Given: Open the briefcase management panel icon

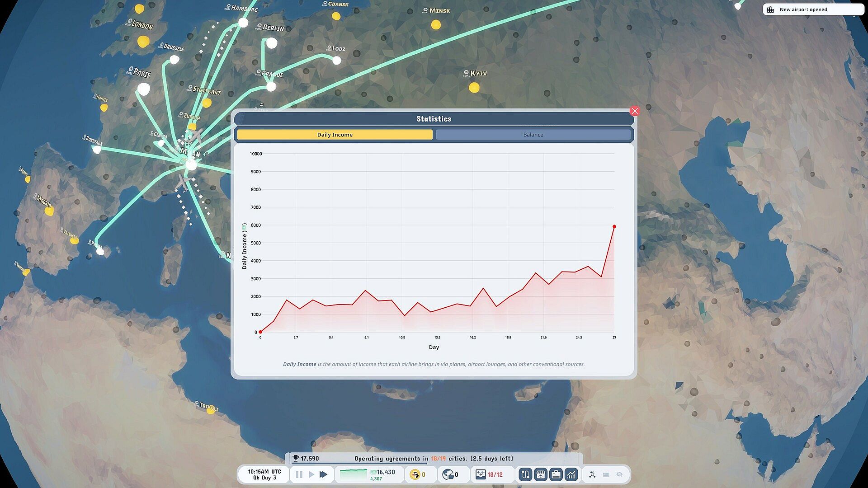Looking at the screenshot, I should (x=556, y=474).
